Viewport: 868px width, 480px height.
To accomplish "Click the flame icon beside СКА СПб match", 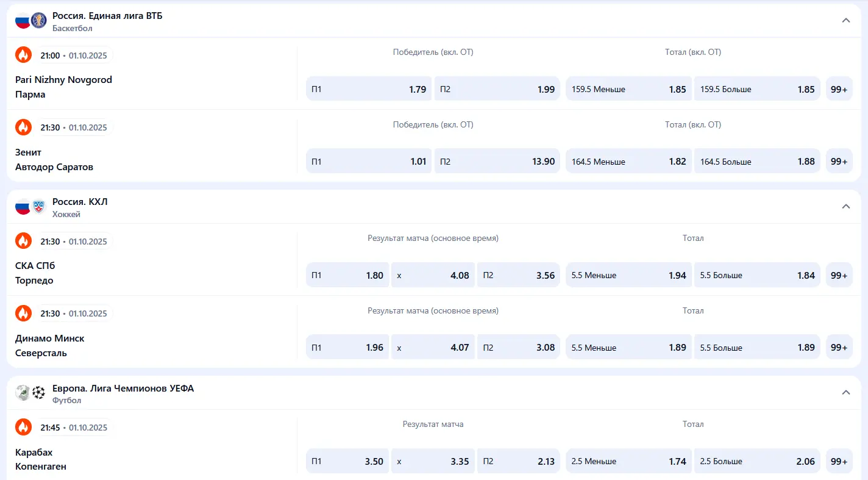I will click(x=23, y=241).
